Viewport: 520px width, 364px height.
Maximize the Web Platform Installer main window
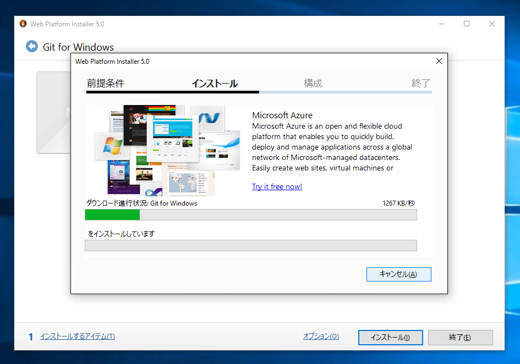(x=467, y=24)
